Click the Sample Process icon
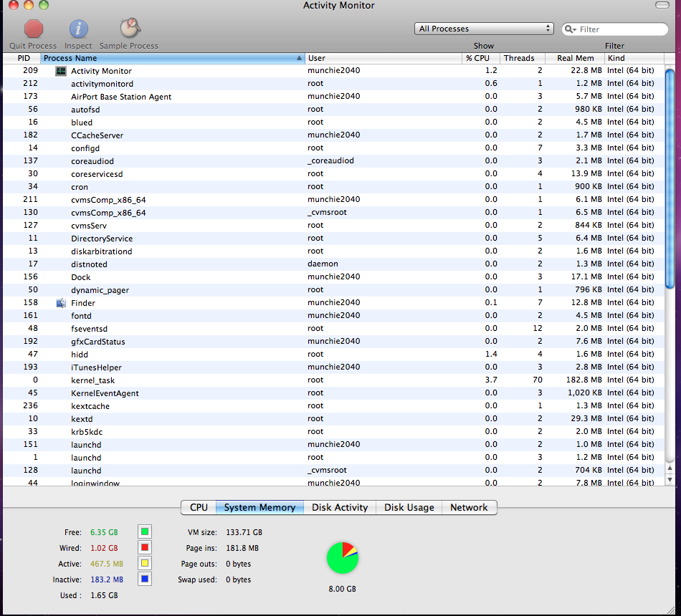 [x=130, y=28]
